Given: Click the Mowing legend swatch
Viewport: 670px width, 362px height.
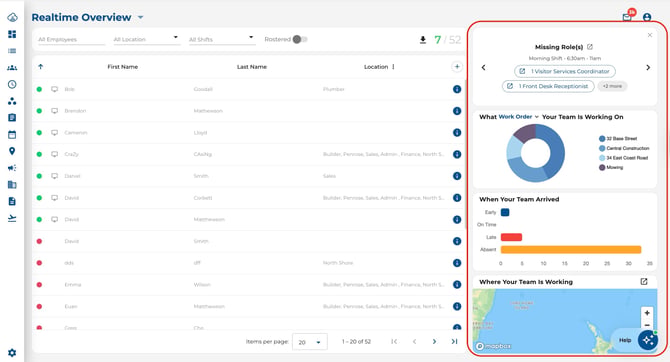Looking at the screenshot, I should [x=602, y=168].
